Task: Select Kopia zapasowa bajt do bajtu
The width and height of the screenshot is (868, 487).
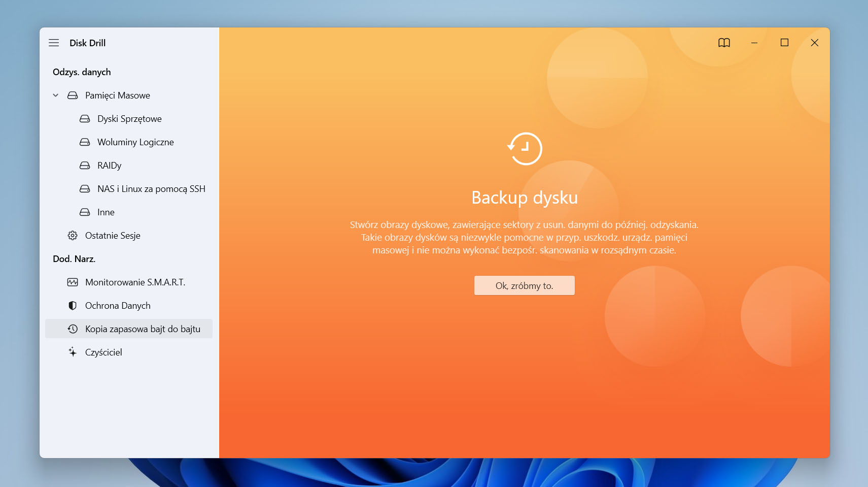Action: tap(129, 329)
